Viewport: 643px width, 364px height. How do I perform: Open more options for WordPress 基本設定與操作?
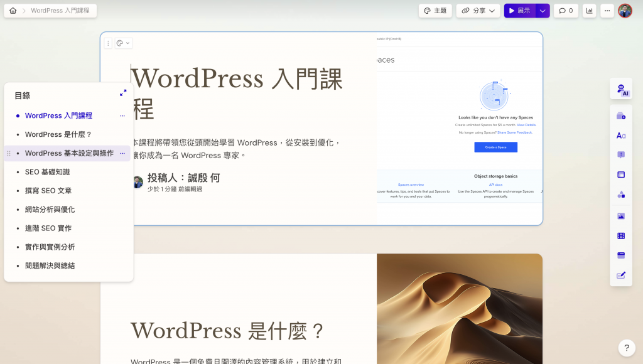122,153
